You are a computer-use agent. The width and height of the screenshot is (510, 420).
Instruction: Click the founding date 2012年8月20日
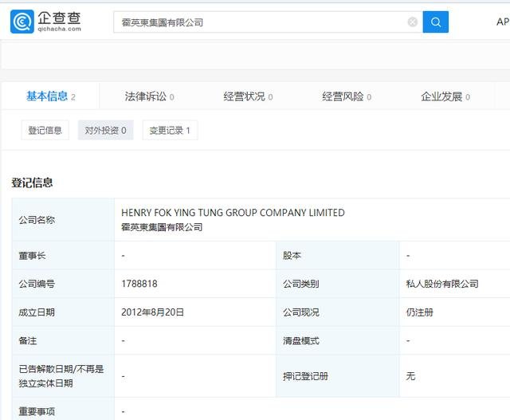(x=152, y=312)
